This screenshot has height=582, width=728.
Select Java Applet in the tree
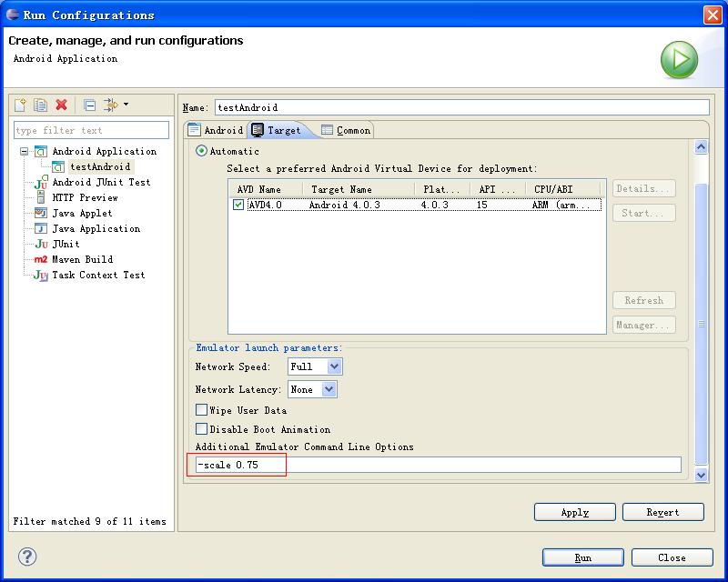82,213
